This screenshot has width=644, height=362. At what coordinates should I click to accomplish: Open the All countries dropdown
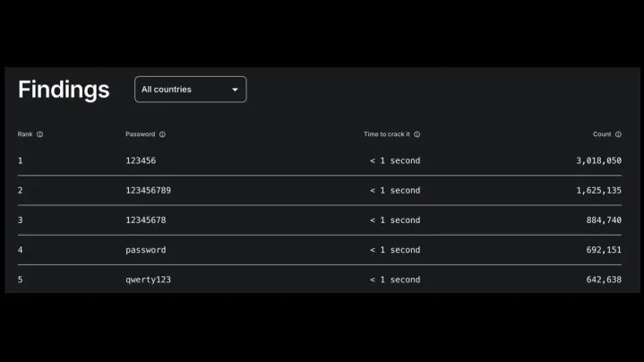(x=190, y=90)
